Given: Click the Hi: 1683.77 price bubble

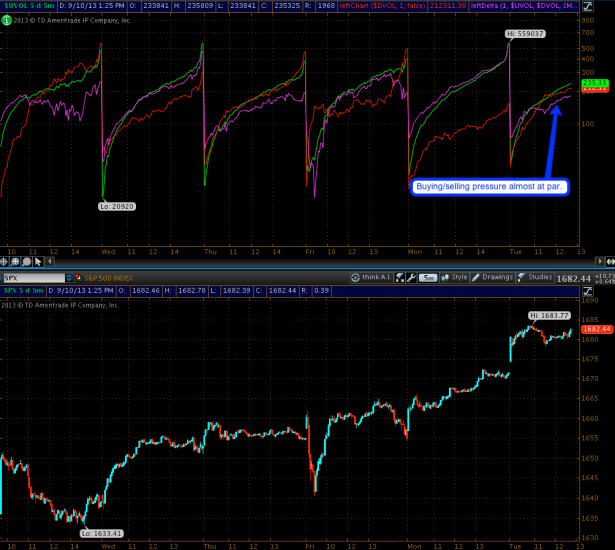Looking at the screenshot, I should (549, 315).
